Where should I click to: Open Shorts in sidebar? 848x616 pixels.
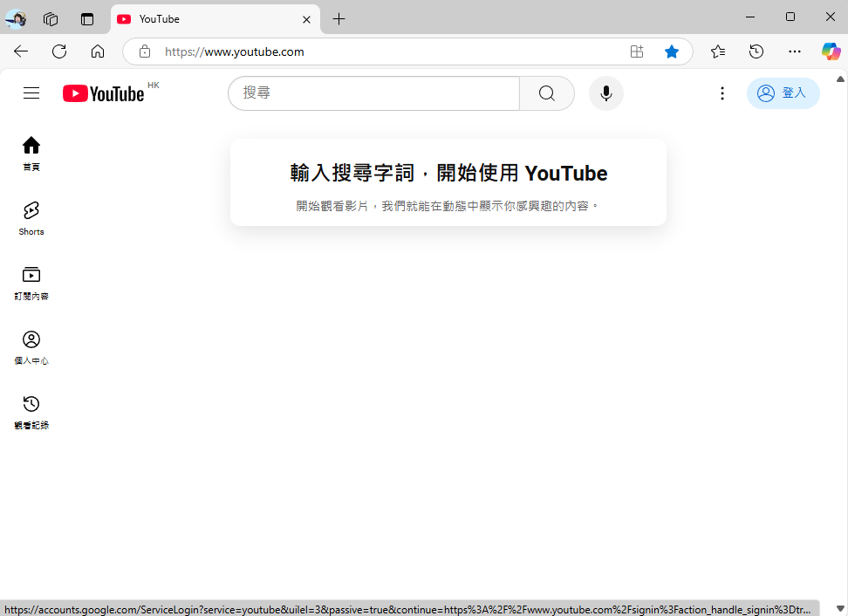tap(31, 218)
